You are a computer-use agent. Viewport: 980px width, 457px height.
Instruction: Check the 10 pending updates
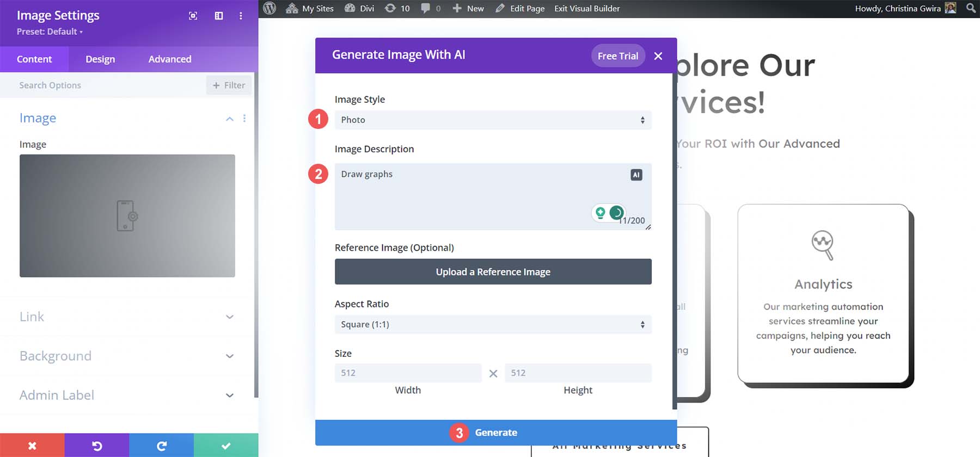397,8
